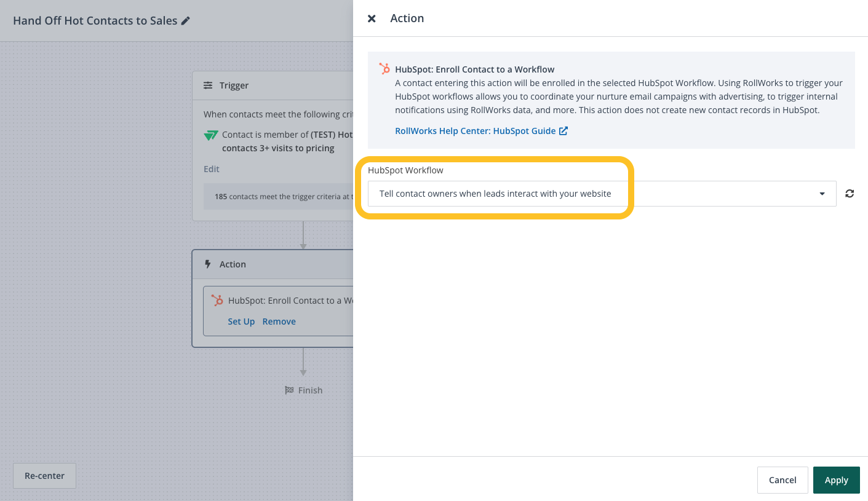Click the 'Trigger' card header
The height and width of the screenshot is (501, 868).
pyautogui.click(x=273, y=85)
